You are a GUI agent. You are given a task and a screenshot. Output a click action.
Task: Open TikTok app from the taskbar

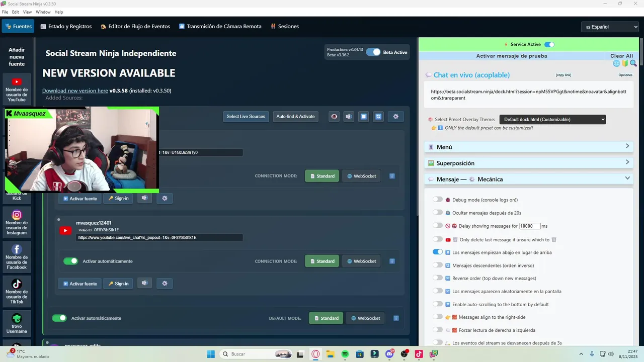tap(419, 354)
